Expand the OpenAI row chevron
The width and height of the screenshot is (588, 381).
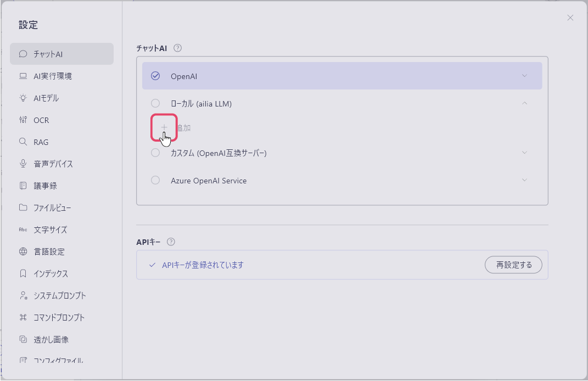(524, 76)
